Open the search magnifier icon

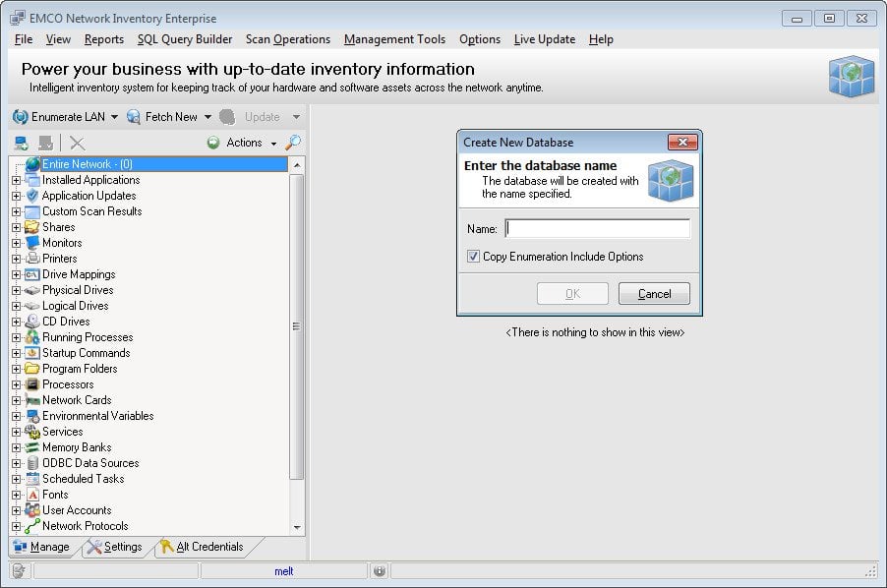pos(292,142)
